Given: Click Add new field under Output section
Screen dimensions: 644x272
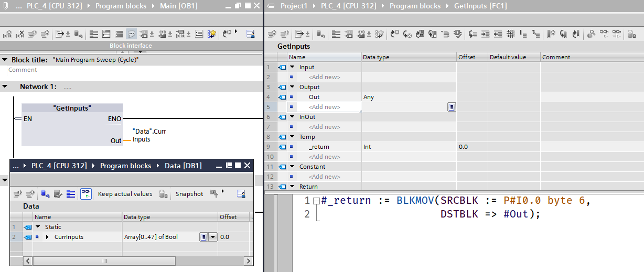Looking at the screenshot, I should coord(324,107).
